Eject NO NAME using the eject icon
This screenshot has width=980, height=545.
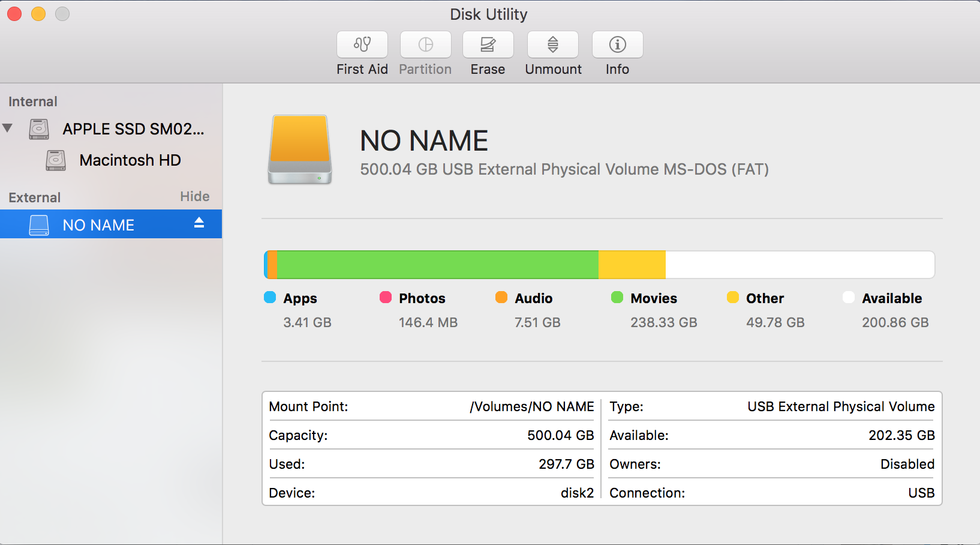point(198,224)
